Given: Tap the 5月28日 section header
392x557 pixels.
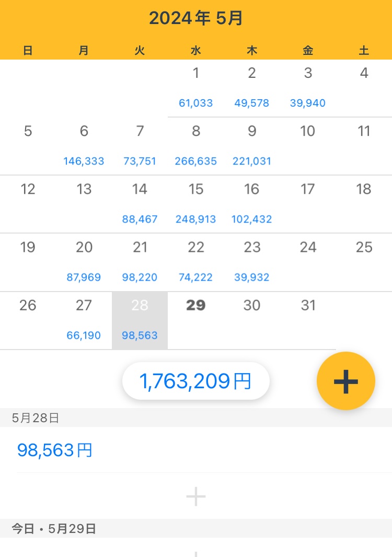Looking at the screenshot, I should (x=196, y=418).
